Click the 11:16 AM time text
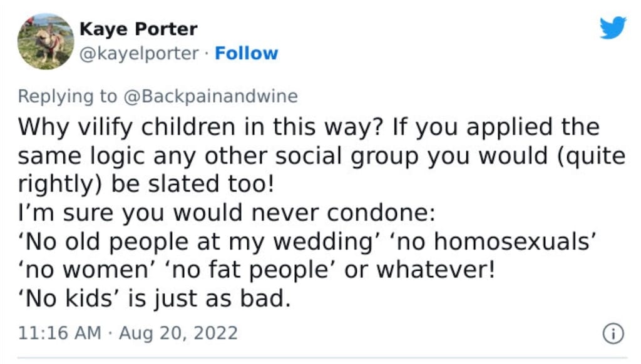 pos(59,333)
